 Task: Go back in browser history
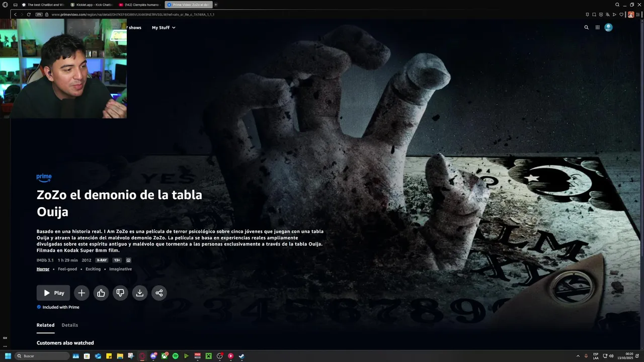(15, 15)
